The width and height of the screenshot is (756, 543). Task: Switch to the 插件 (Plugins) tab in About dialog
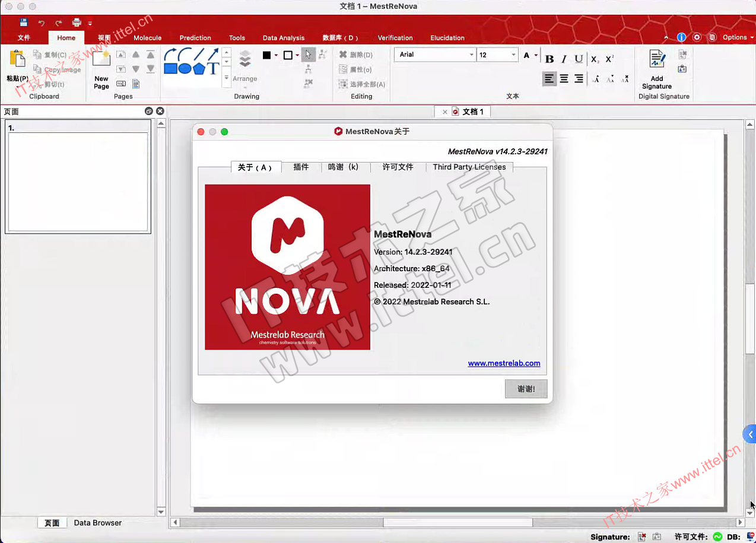click(x=301, y=167)
